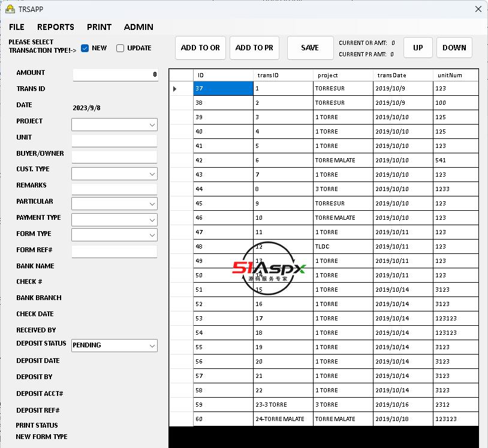The height and width of the screenshot is (448, 488).
Task: Click the 3 TORRE project cell in row 44
Action: (x=343, y=189)
